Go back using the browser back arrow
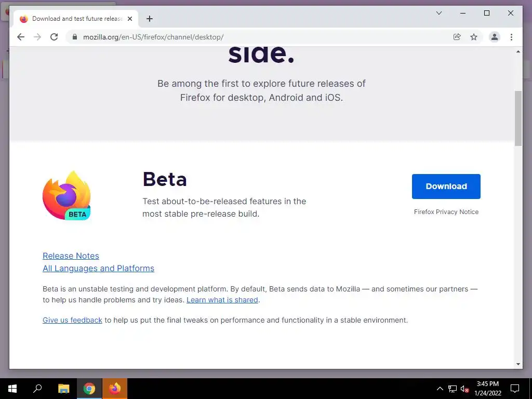The height and width of the screenshot is (399, 532). (21, 37)
